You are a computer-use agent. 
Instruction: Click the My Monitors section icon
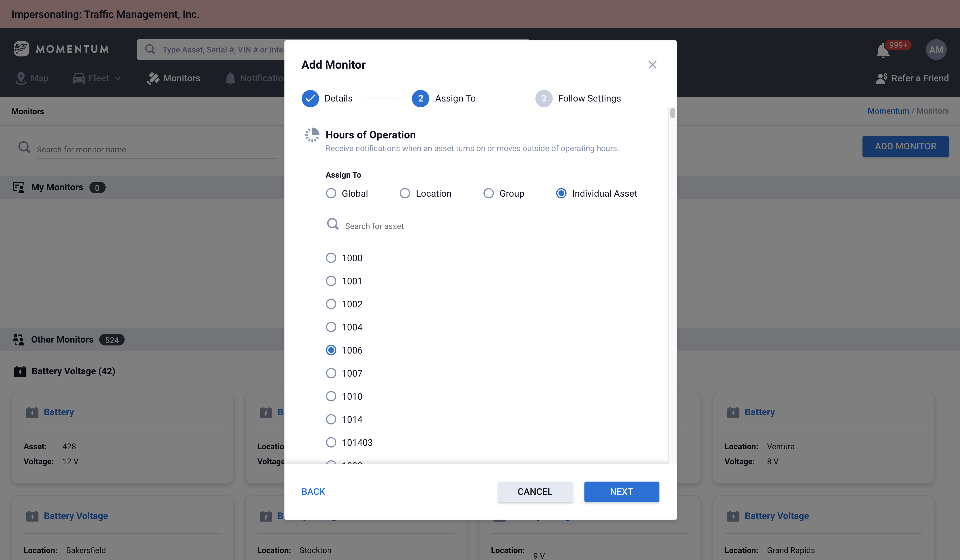tap(18, 187)
